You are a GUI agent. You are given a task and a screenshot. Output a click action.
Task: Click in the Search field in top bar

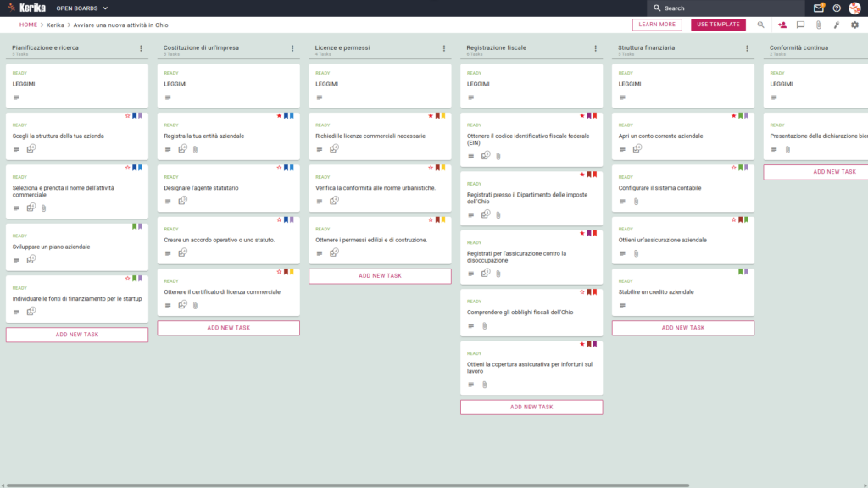726,8
